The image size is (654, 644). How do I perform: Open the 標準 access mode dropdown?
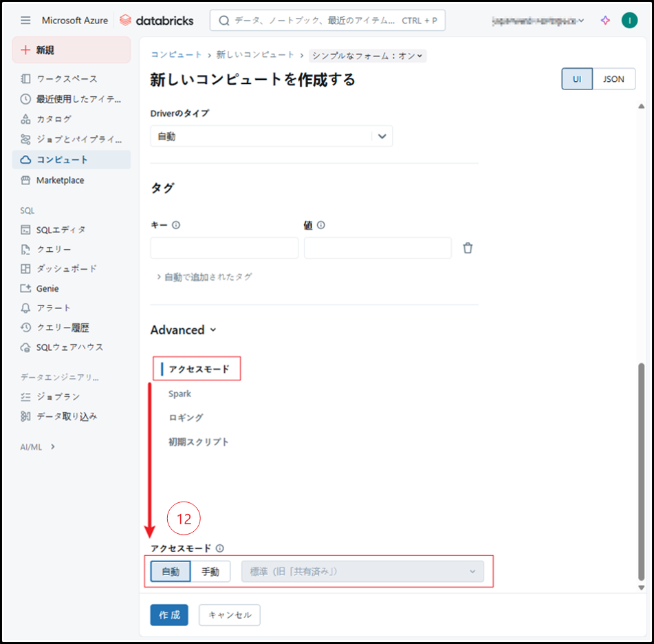362,571
